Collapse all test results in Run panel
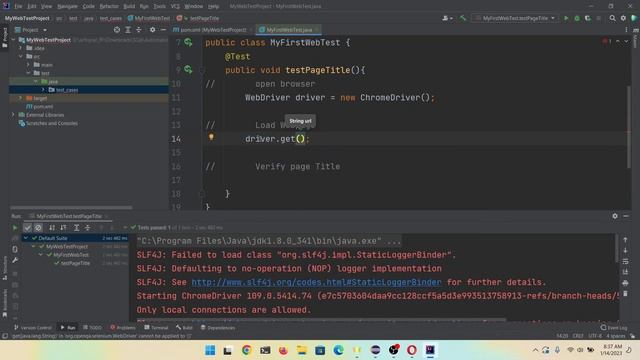 pos(87,228)
